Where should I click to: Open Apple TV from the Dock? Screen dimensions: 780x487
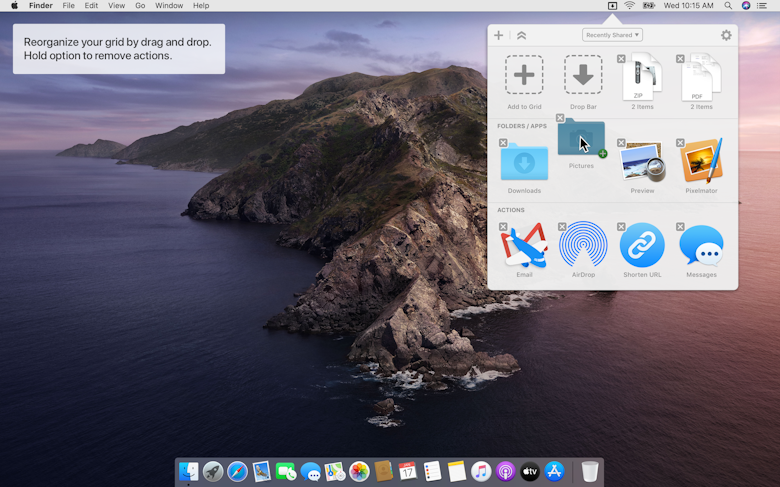click(x=530, y=471)
